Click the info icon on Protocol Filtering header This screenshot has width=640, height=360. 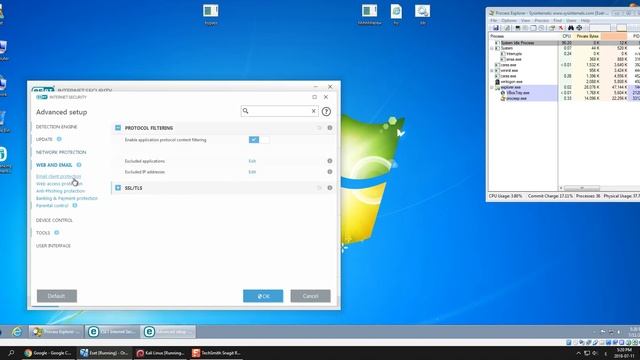tap(330, 128)
